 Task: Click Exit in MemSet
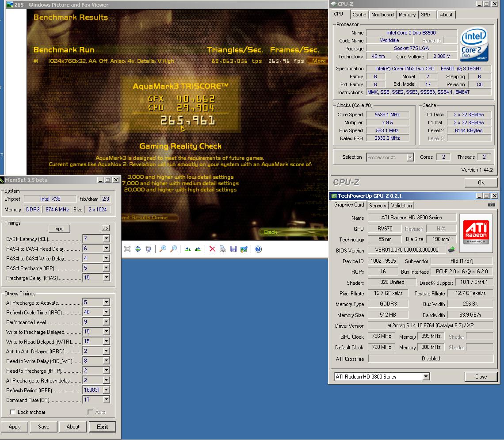pyautogui.click(x=102, y=427)
